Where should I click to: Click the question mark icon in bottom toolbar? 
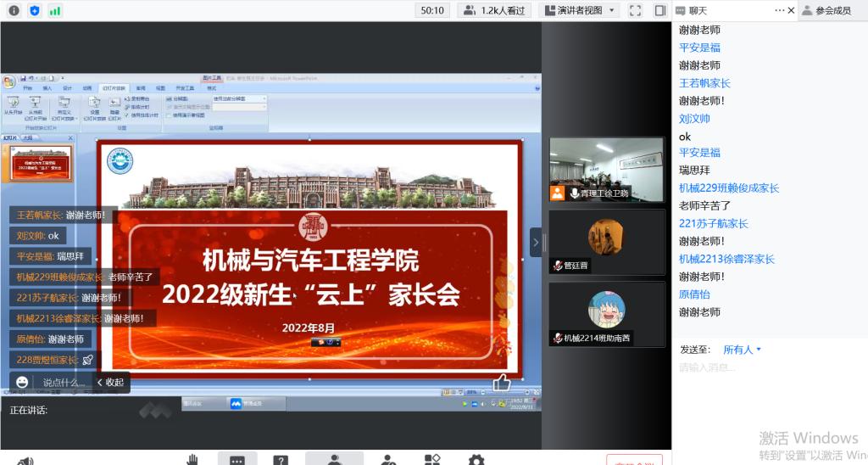[281, 459]
